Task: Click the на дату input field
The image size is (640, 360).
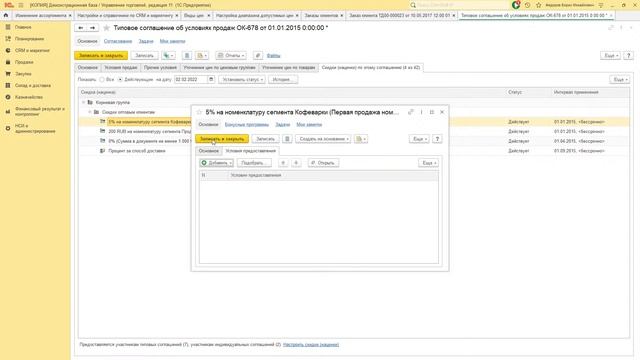Action: coord(191,79)
